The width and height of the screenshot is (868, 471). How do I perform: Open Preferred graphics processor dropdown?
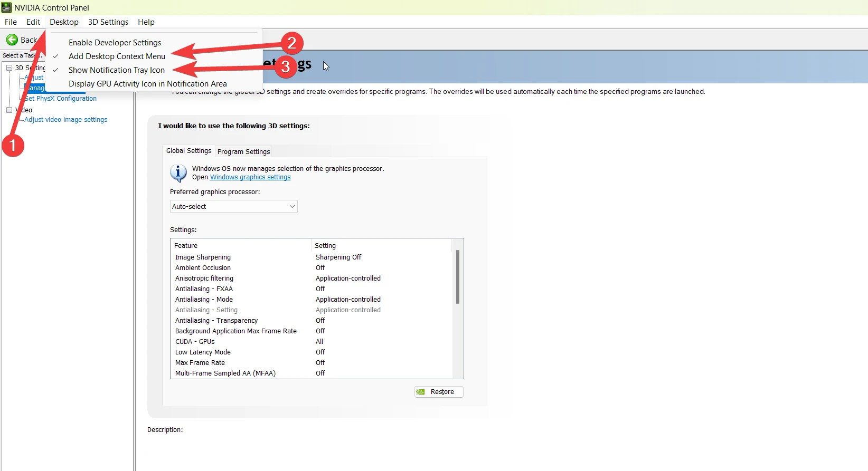click(234, 207)
